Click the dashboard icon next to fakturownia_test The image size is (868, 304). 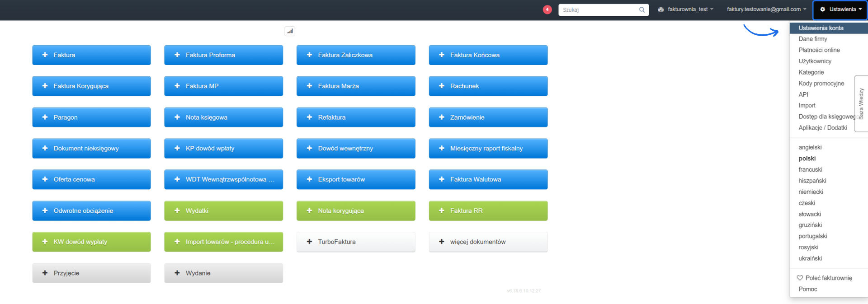pos(660,9)
